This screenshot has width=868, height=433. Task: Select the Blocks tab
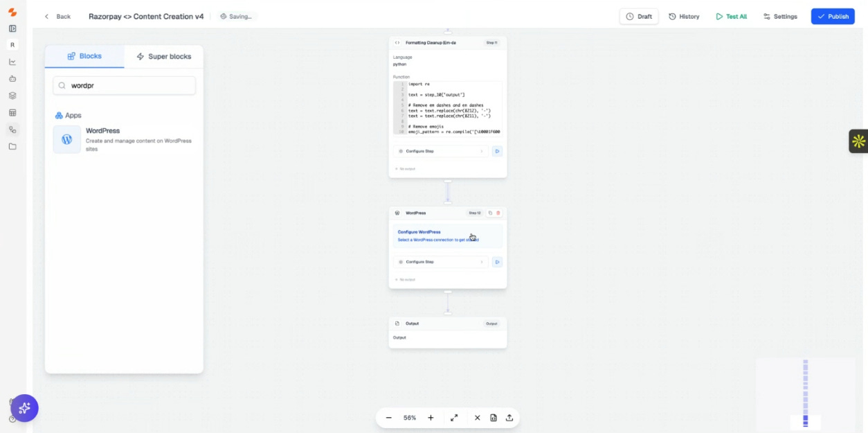[x=84, y=56]
